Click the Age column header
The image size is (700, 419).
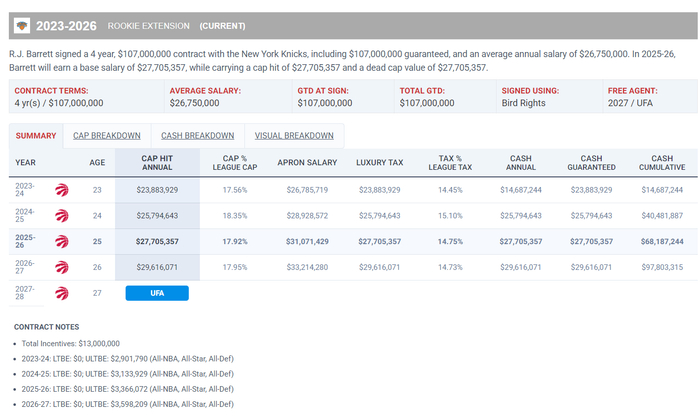pos(97,162)
